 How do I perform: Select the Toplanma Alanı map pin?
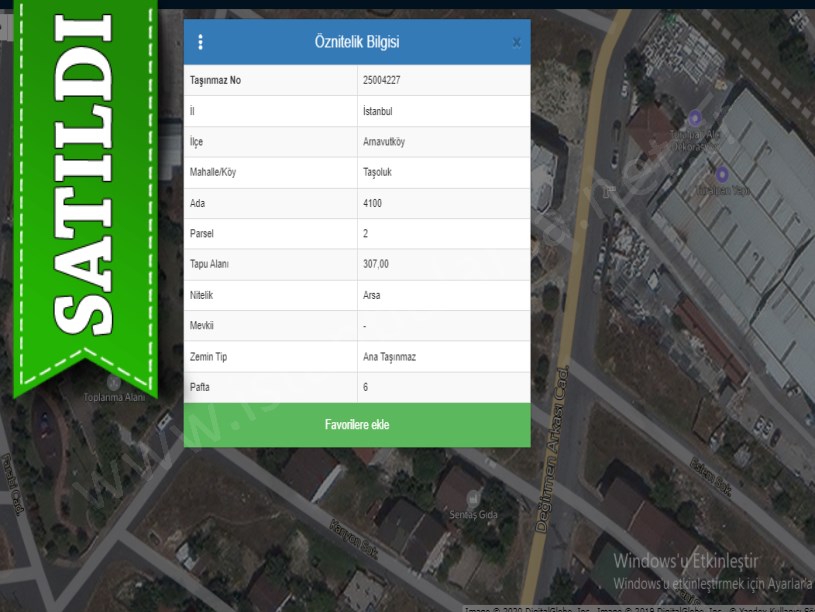[113, 382]
